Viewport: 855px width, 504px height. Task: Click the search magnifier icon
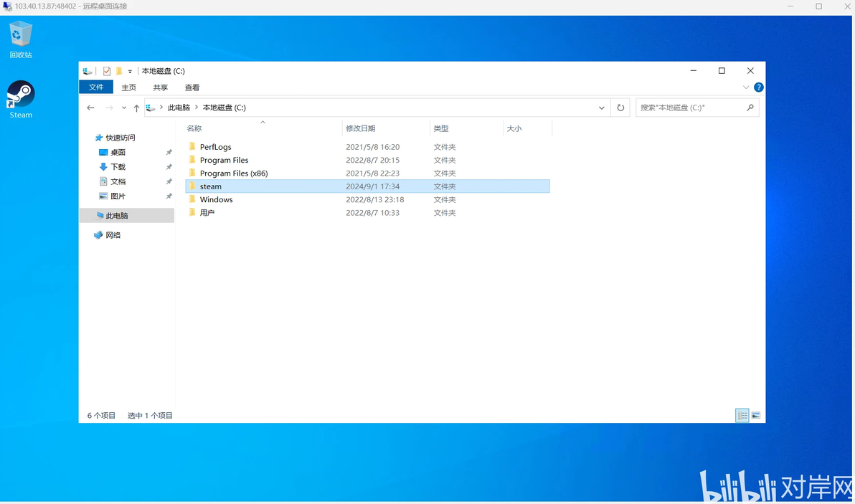pos(750,108)
